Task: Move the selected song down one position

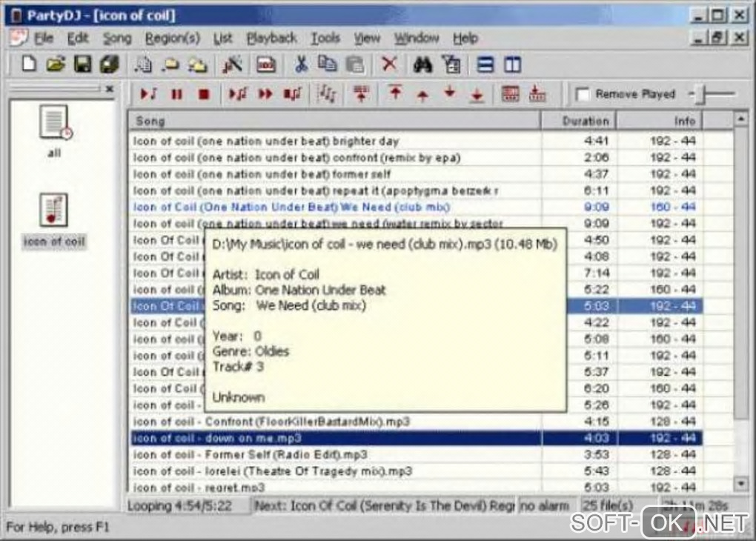Action: point(450,92)
